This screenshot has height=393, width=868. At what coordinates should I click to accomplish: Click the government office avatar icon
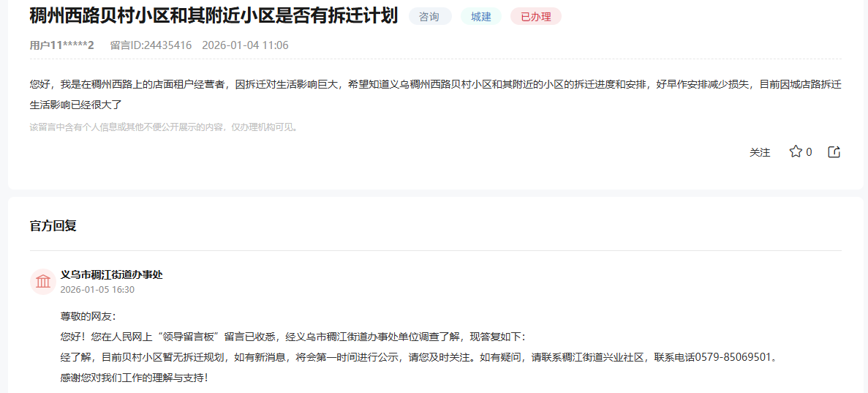coord(43,282)
